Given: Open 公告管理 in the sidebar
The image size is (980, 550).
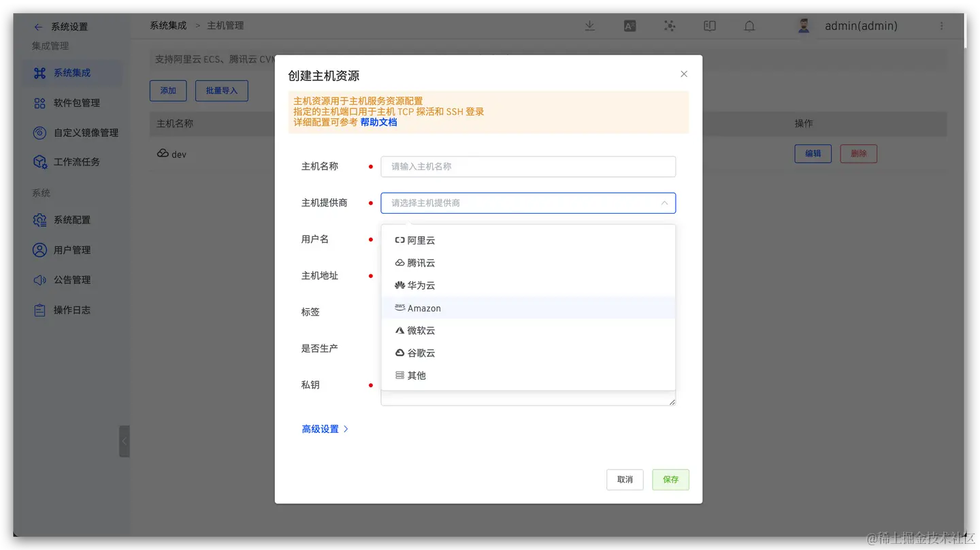Looking at the screenshot, I should tap(72, 280).
